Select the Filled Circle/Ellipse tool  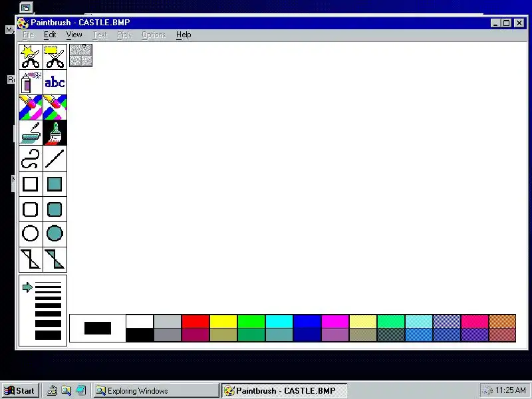(55, 234)
